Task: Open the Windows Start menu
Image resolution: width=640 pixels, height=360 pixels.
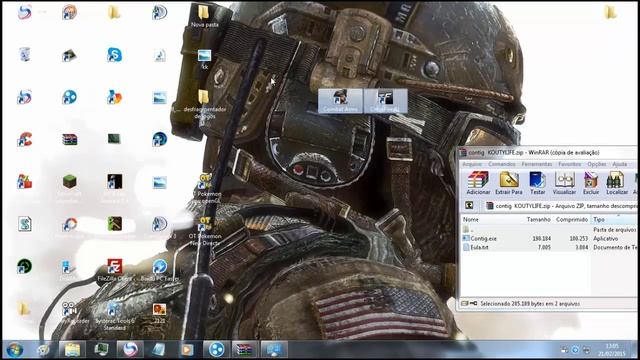Action: coord(14,350)
